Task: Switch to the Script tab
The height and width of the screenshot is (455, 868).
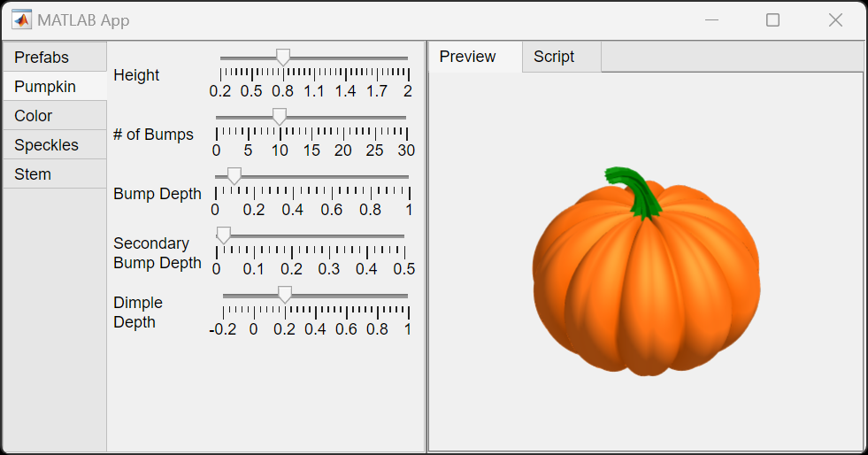Action: (554, 57)
